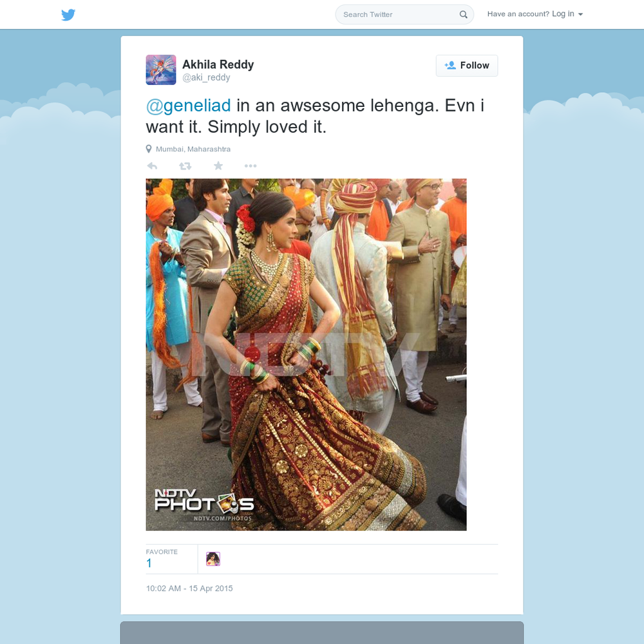The image size is (644, 644).
Task: Reply to the tweet
Action: click(153, 166)
